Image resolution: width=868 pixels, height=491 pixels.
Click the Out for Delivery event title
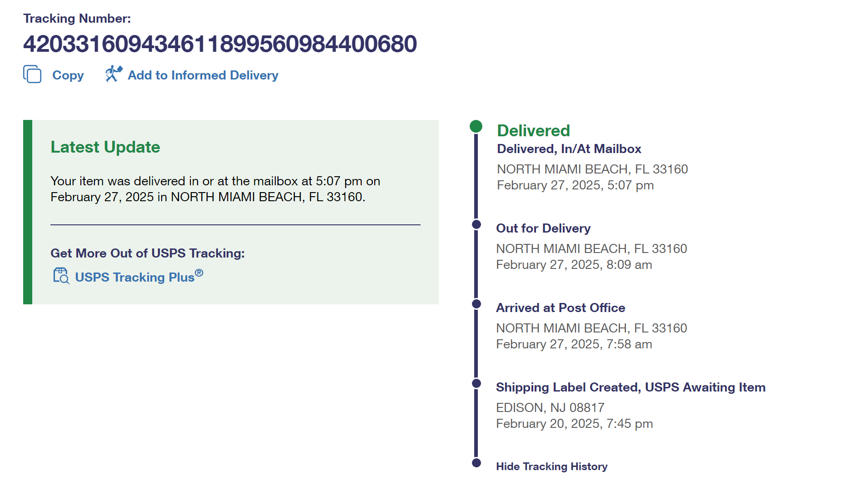pyautogui.click(x=543, y=228)
